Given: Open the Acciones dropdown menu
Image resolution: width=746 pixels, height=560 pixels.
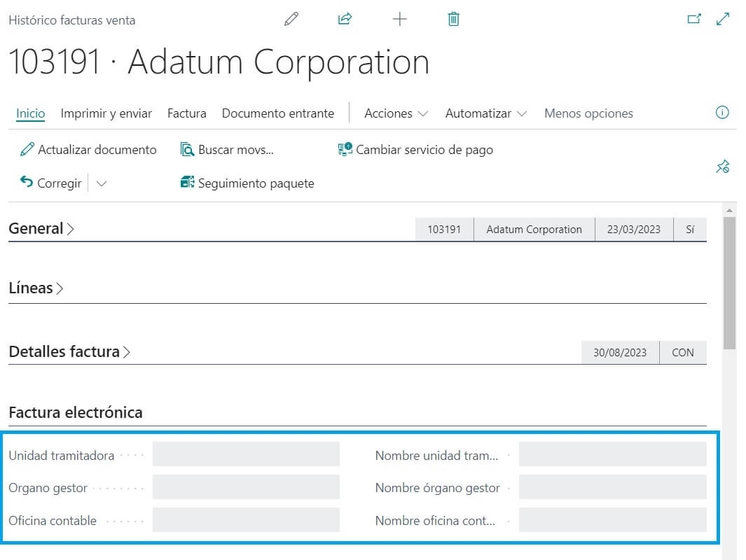Looking at the screenshot, I should tap(396, 113).
